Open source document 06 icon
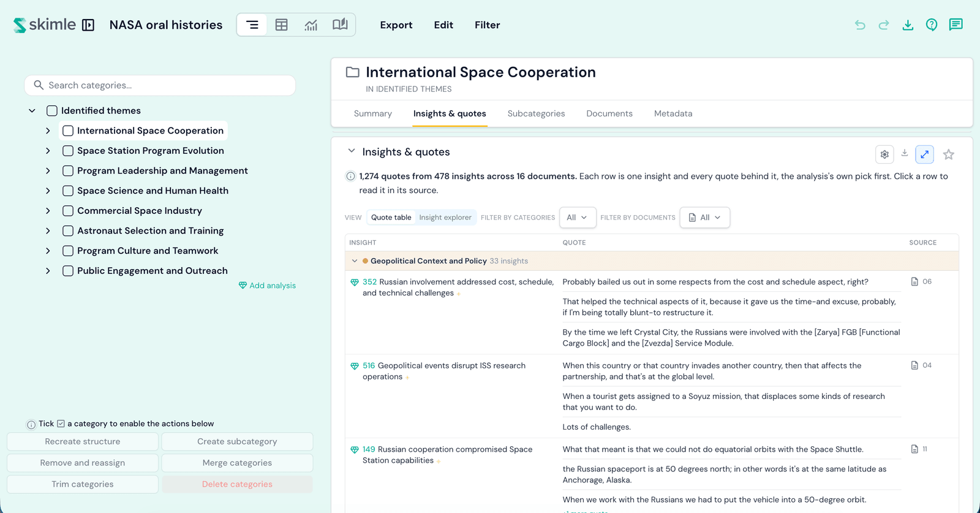The width and height of the screenshot is (980, 513). [914, 282]
